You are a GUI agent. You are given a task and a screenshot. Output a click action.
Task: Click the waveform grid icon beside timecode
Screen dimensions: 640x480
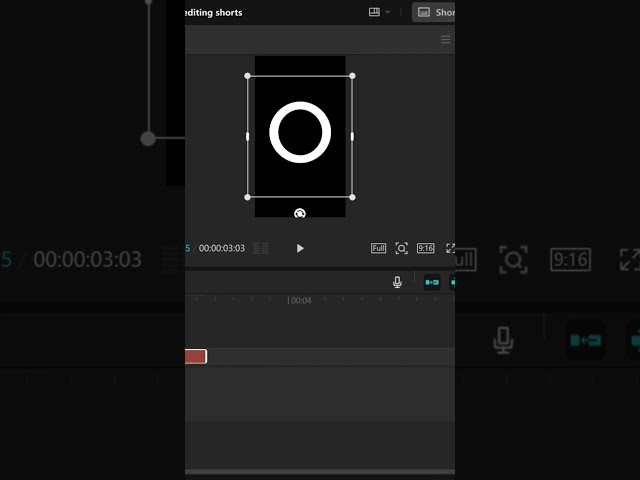click(261, 248)
